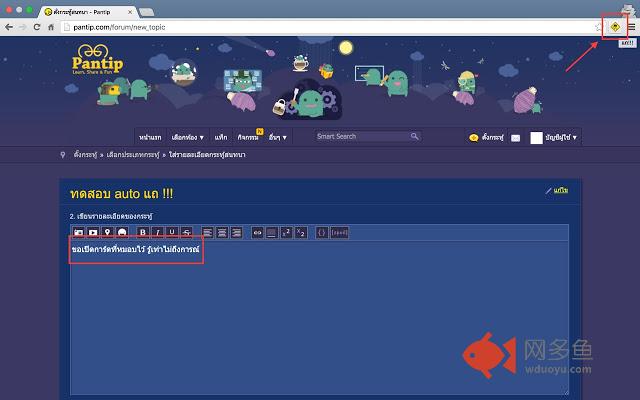Open the หน้าแรก menu item
Screen dimensions: 640x400
(150, 138)
